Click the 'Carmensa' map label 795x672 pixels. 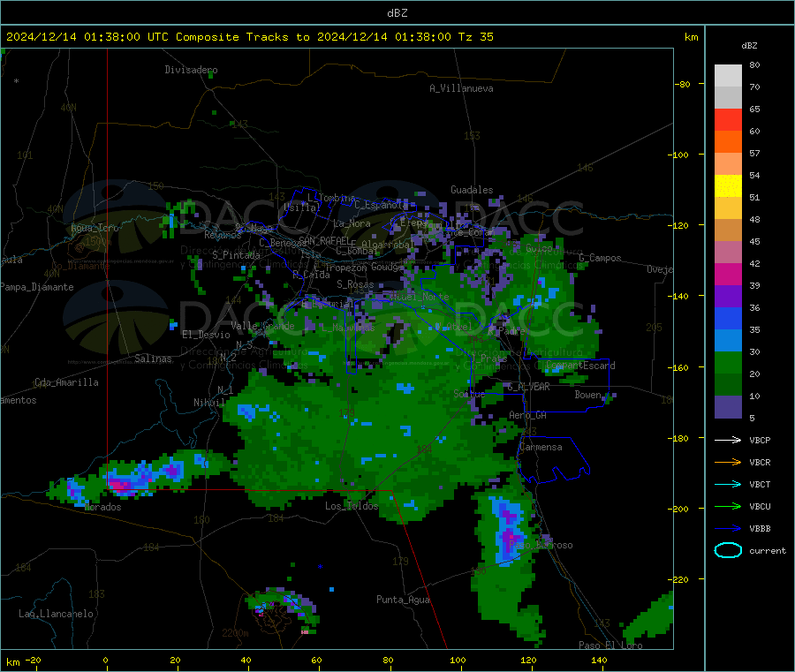[x=541, y=447]
